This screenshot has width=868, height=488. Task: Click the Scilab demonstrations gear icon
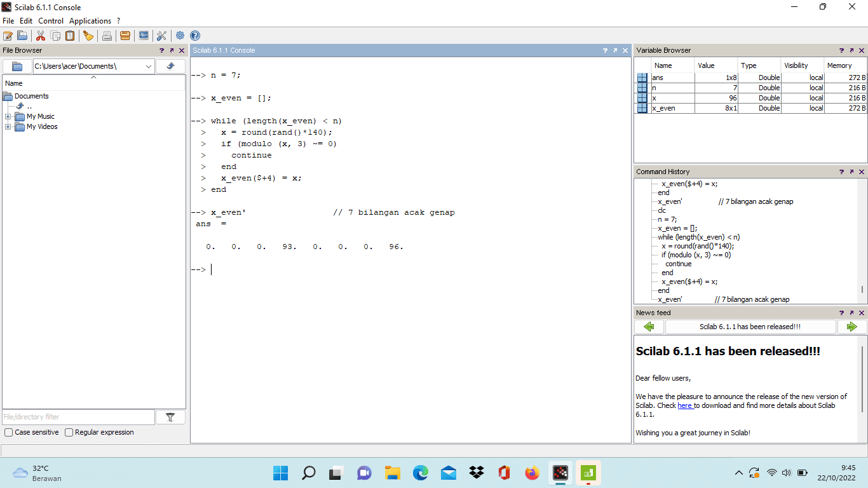(x=180, y=36)
